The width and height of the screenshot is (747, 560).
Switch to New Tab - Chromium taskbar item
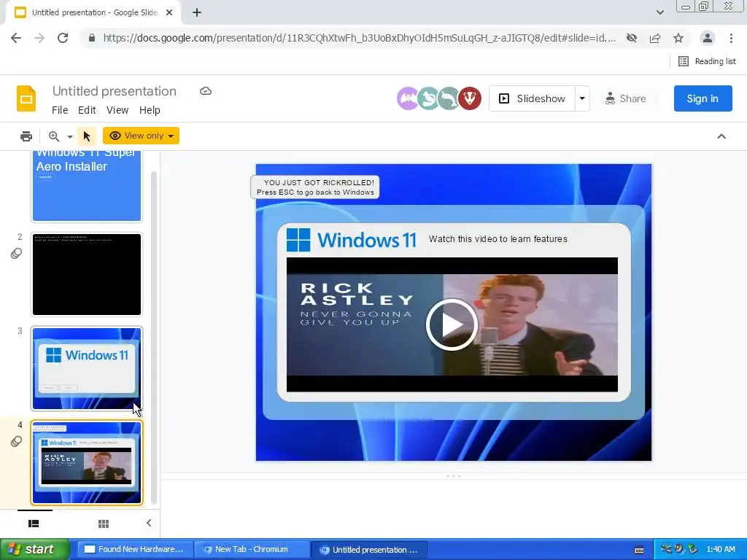[252, 550]
